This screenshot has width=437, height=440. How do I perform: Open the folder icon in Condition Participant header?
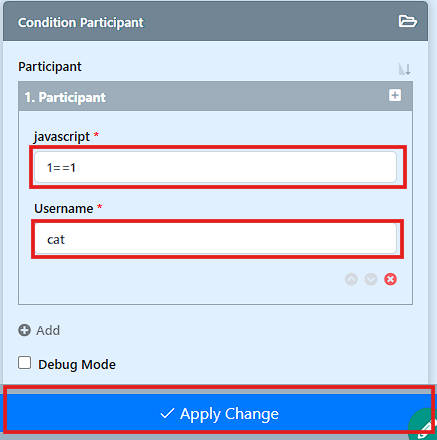(407, 21)
